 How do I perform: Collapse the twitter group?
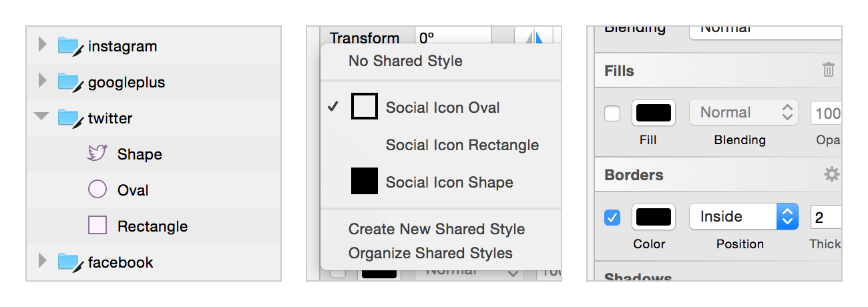41,117
